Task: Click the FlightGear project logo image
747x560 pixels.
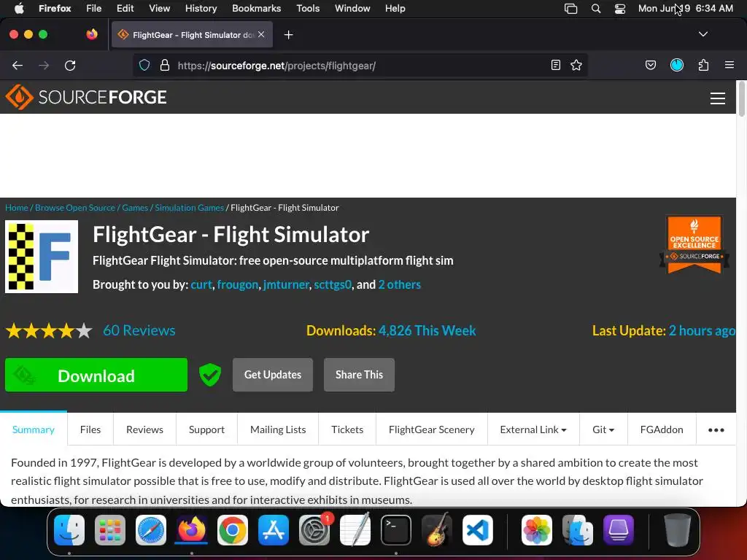Action: [42, 257]
